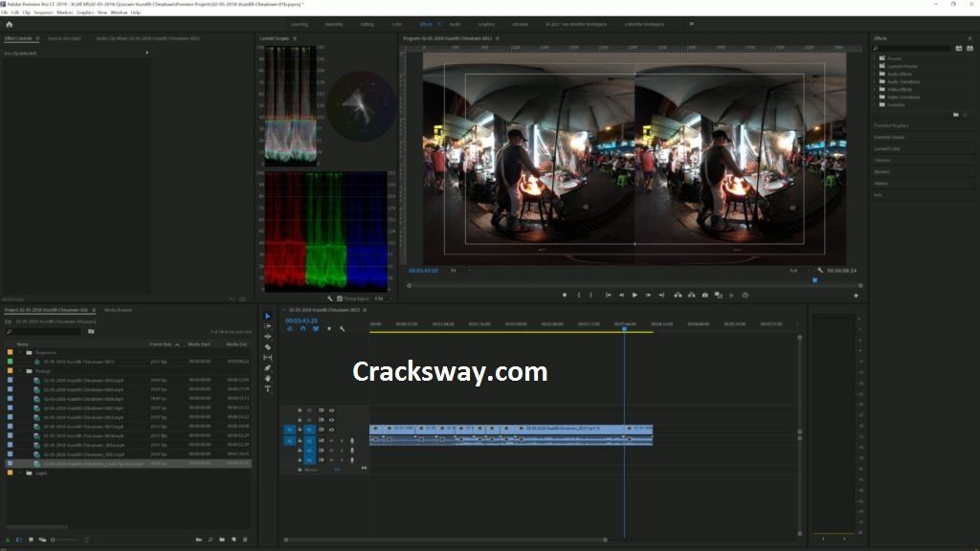Click the Extract button in the Program monitor

(x=691, y=295)
